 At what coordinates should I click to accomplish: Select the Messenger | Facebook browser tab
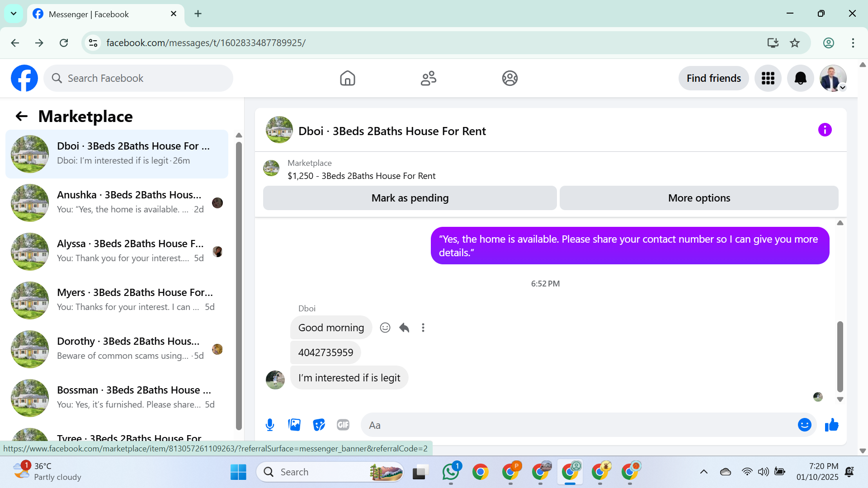pos(105,14)
